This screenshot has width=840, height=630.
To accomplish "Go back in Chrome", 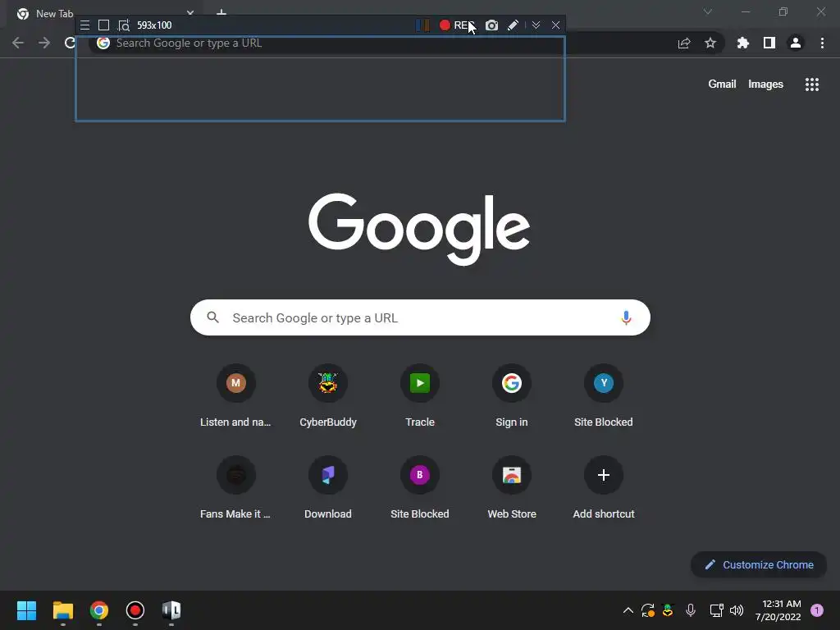I will tap(18, 43).
